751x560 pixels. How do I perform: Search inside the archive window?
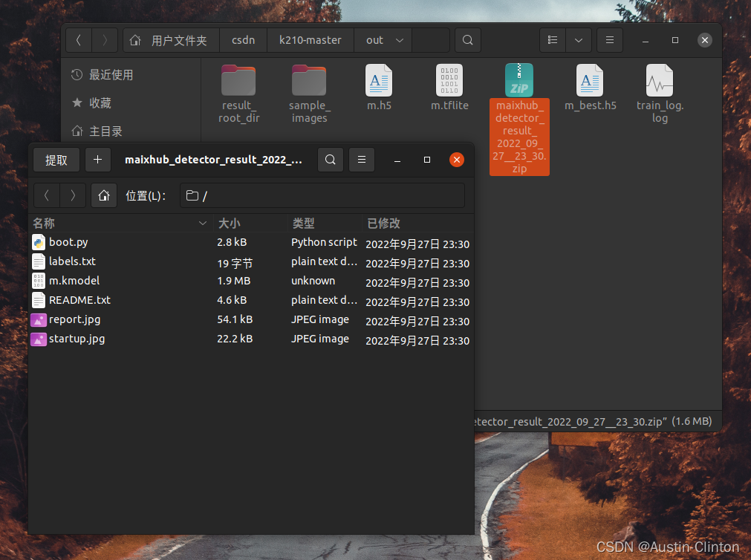click(x=331, y=160)
